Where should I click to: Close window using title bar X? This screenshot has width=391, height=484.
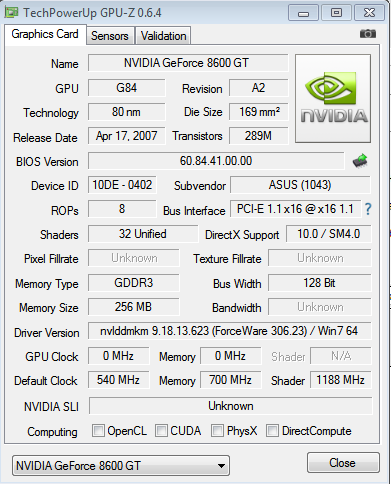point(369,13)
